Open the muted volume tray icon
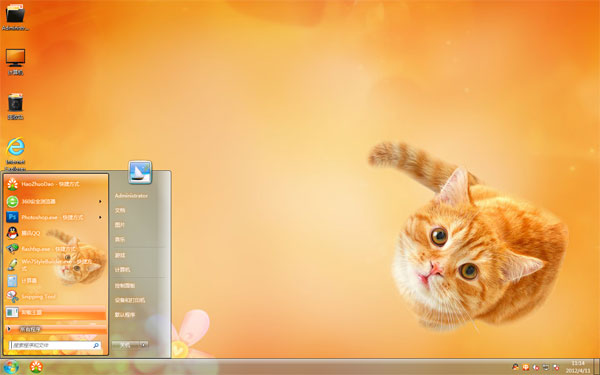This screenshot has width=600, height=375. pos(536,367)
